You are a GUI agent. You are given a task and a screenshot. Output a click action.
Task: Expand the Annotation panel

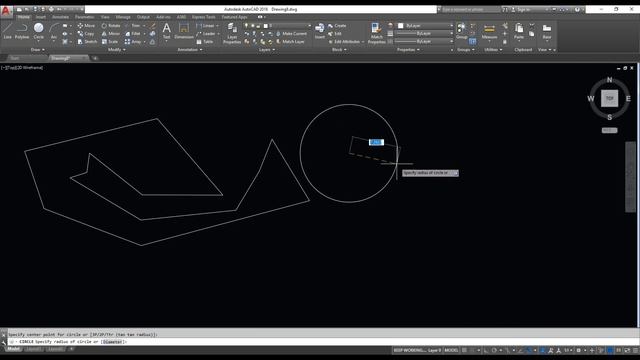[190, 50]
